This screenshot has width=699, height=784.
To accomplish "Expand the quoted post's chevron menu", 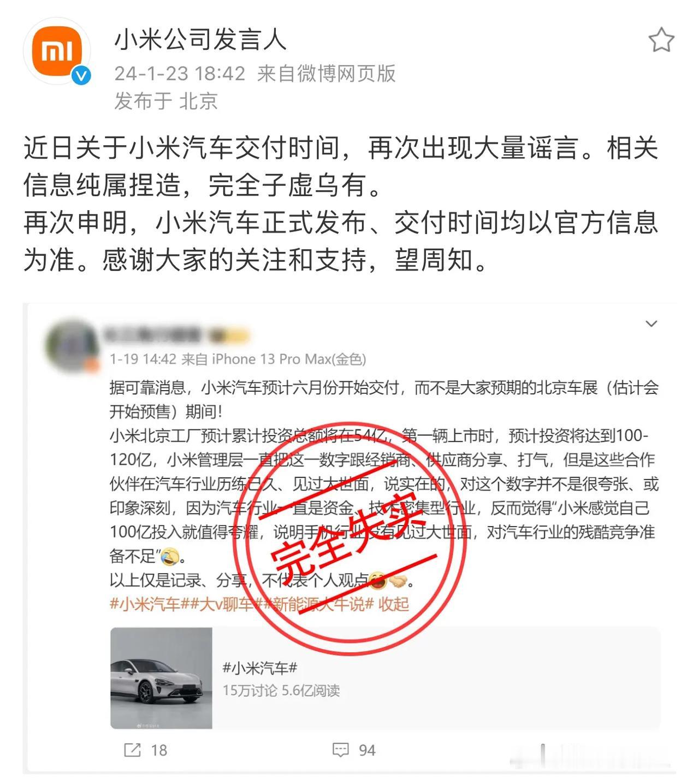I will 651,323.
